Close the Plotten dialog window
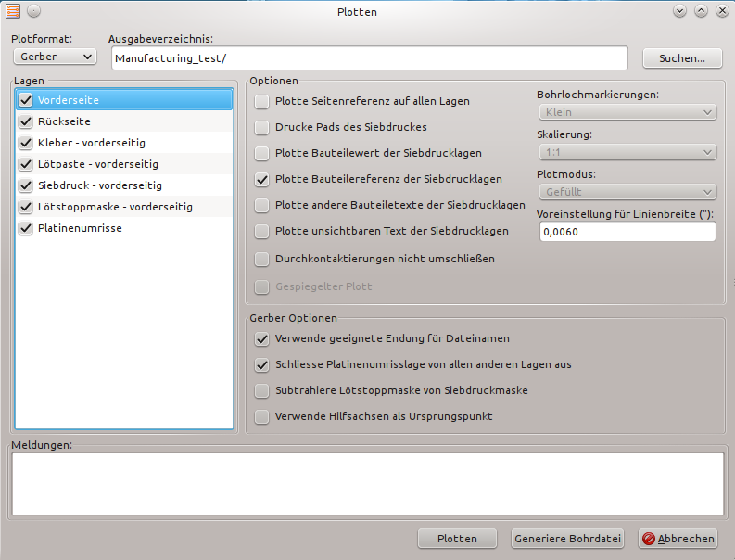 pyautogui.click(x=722, y=11)
